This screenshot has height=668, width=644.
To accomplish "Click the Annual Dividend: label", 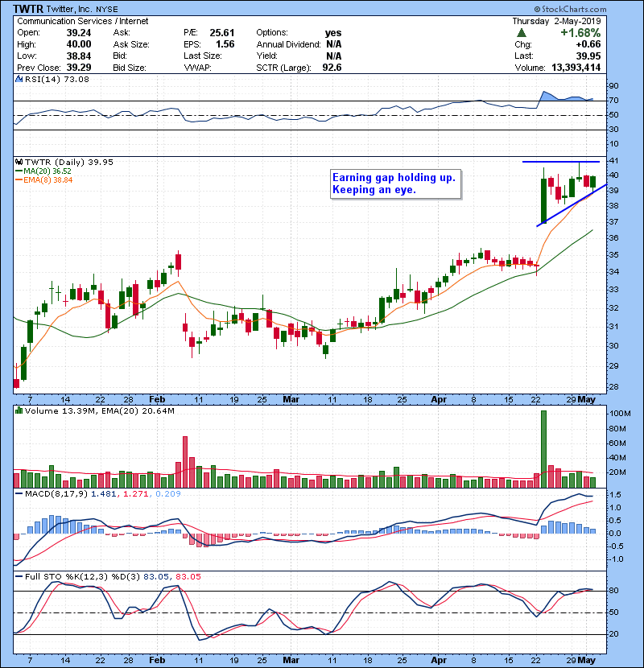I will tap(288, 44).
